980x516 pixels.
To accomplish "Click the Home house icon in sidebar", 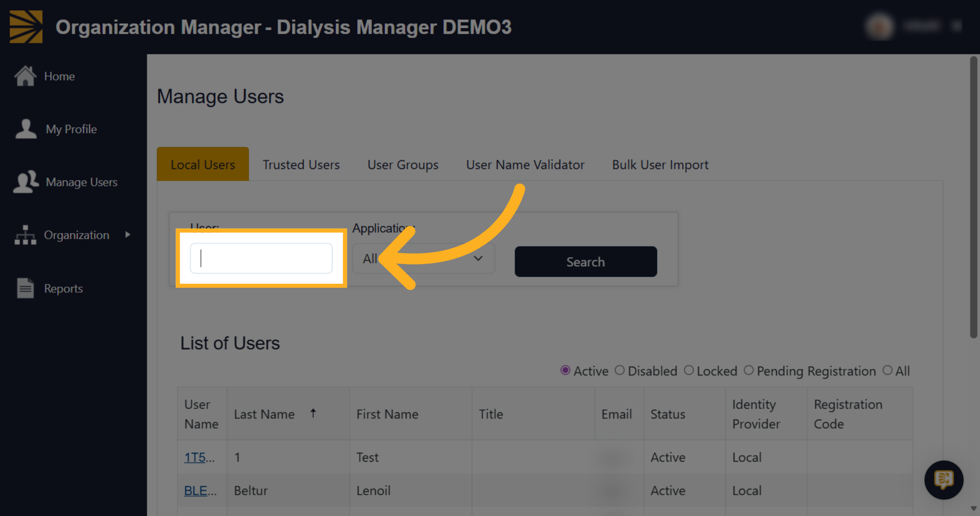I will [25, 76].
